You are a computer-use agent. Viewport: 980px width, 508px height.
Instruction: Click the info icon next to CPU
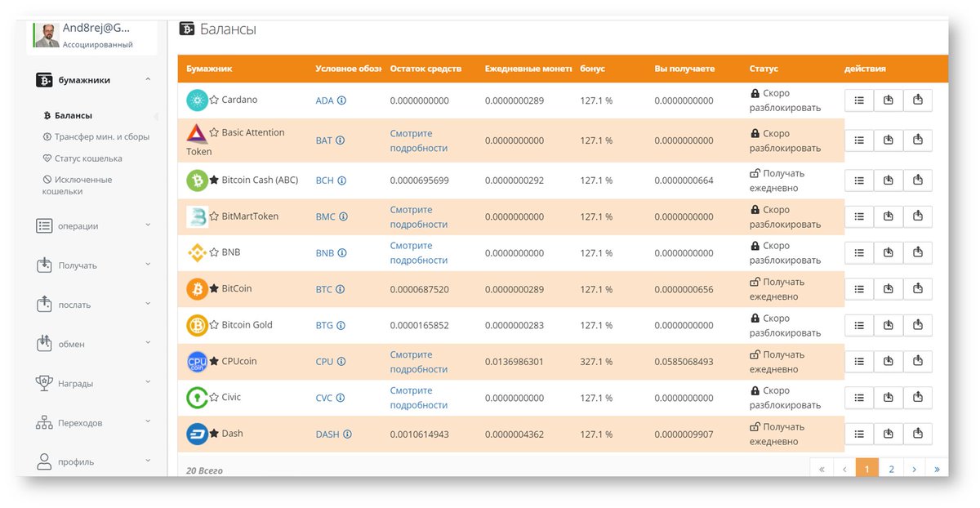pos(341,362)
